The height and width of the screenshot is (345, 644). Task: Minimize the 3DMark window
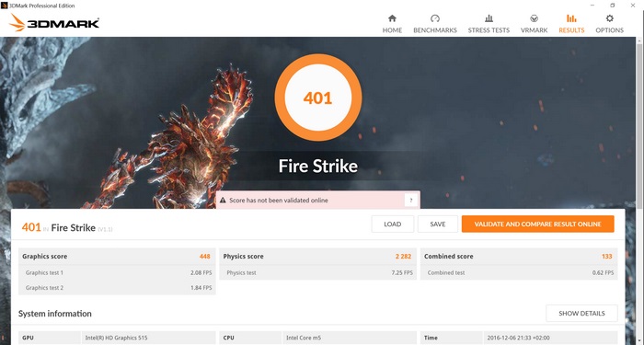pos(592,6)
